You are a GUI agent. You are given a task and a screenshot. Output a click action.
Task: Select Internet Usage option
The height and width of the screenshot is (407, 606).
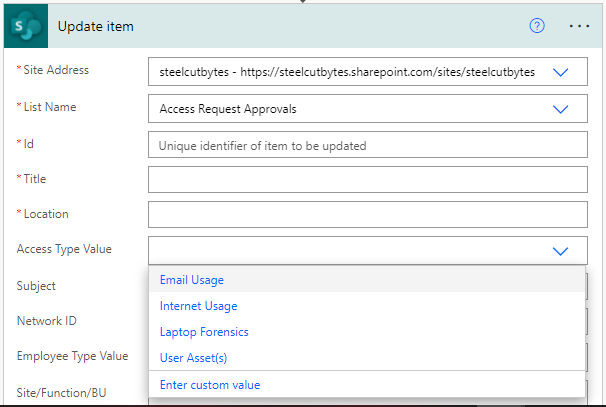tap(198, 306)
